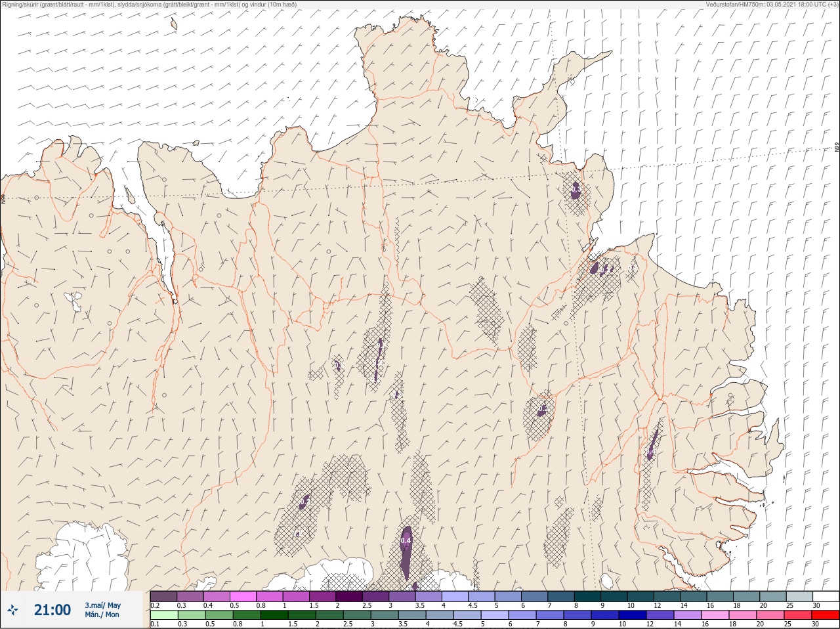
Task: Click the '3.maí/ May' date label
Action: pos(102,605)
